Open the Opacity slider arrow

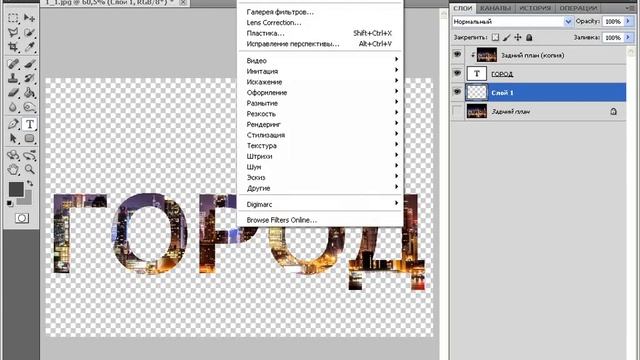(628, 21)
